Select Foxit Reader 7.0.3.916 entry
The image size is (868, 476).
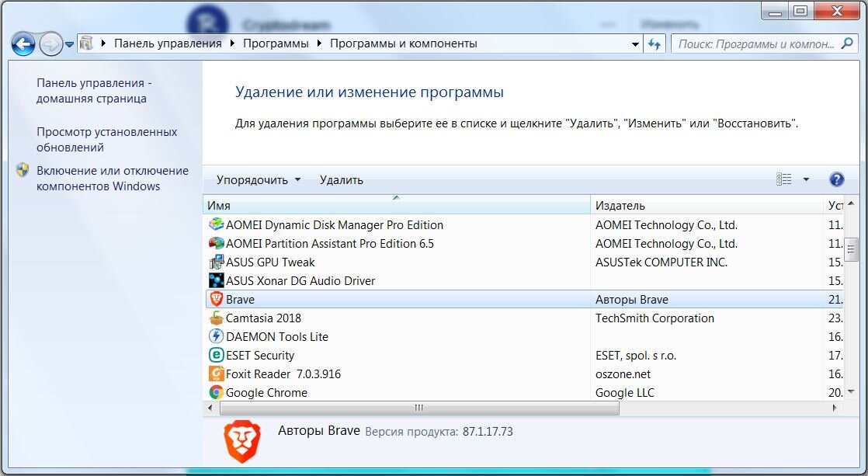coord(283,374)
